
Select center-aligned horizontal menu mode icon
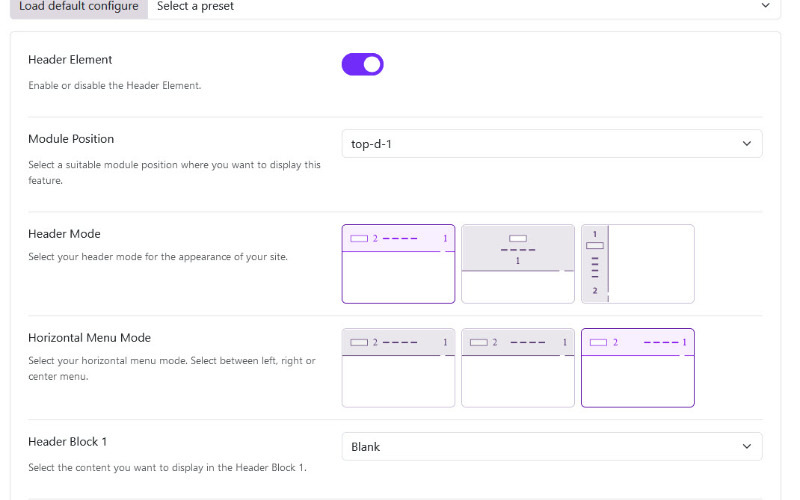[518, 368]
